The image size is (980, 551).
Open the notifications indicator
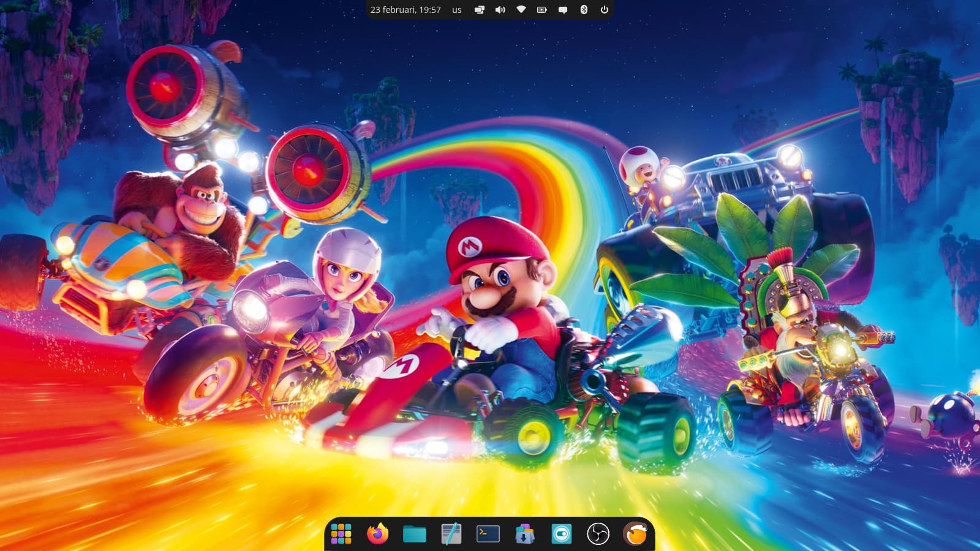(563, 10)
